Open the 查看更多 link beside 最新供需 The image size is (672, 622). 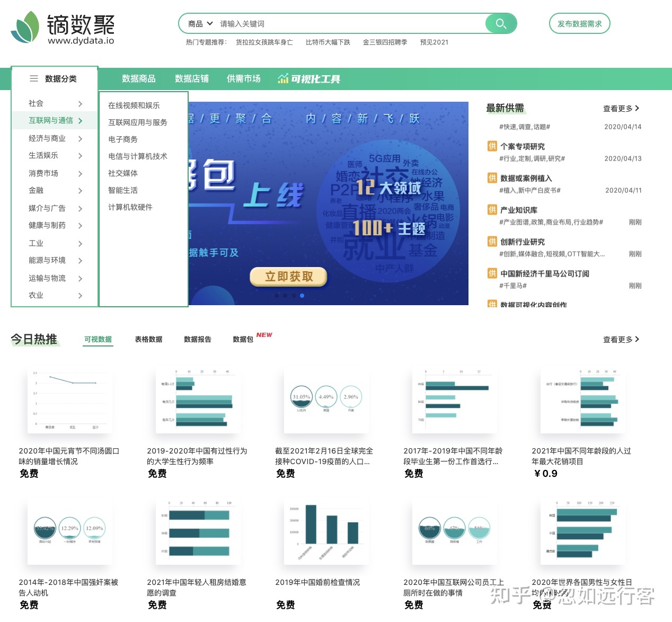tap(621, 108)
